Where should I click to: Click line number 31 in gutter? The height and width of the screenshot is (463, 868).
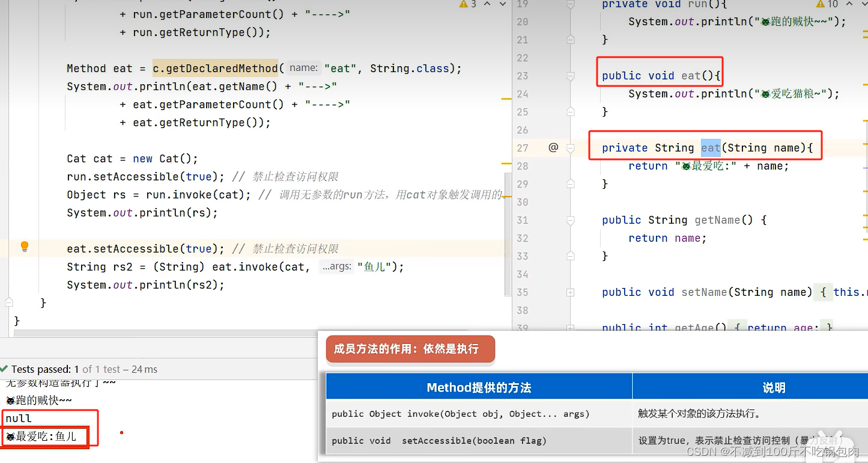(522, 220)
